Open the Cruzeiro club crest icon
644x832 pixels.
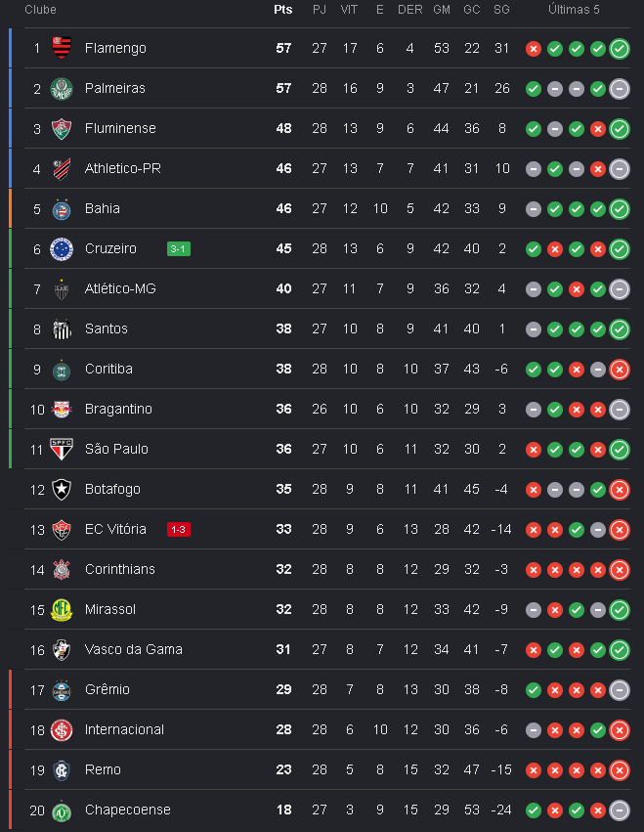tap(62, 249)
